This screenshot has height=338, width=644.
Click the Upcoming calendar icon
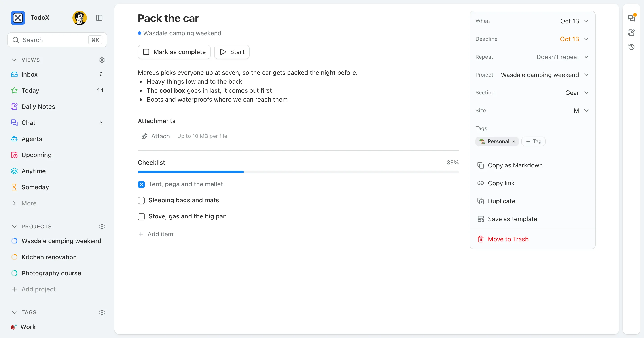[x=14, y=155]
